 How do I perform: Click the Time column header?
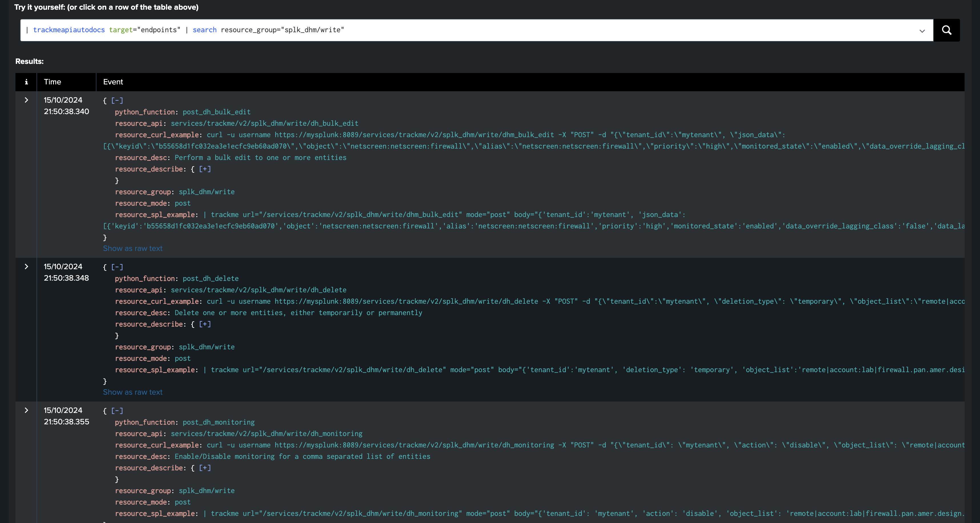click(x=52, y=82)
